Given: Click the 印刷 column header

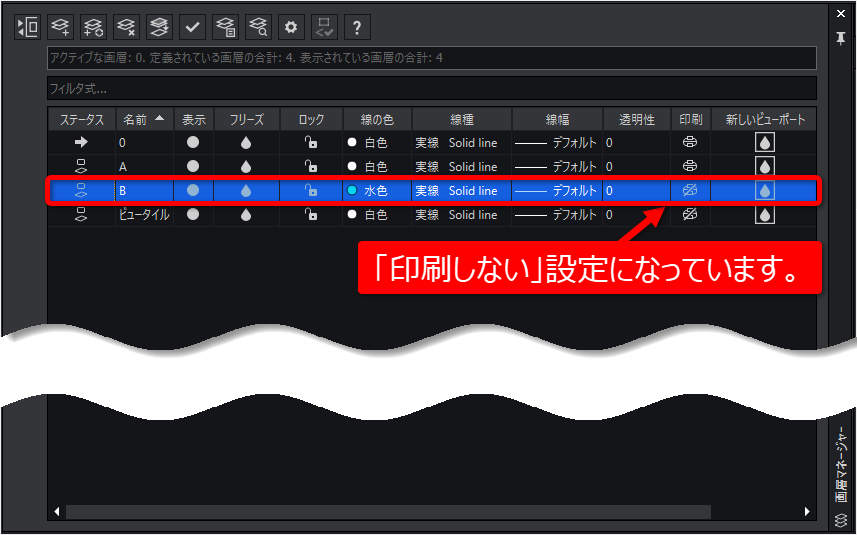Looking at the screenshot, I should coord(690,119).
